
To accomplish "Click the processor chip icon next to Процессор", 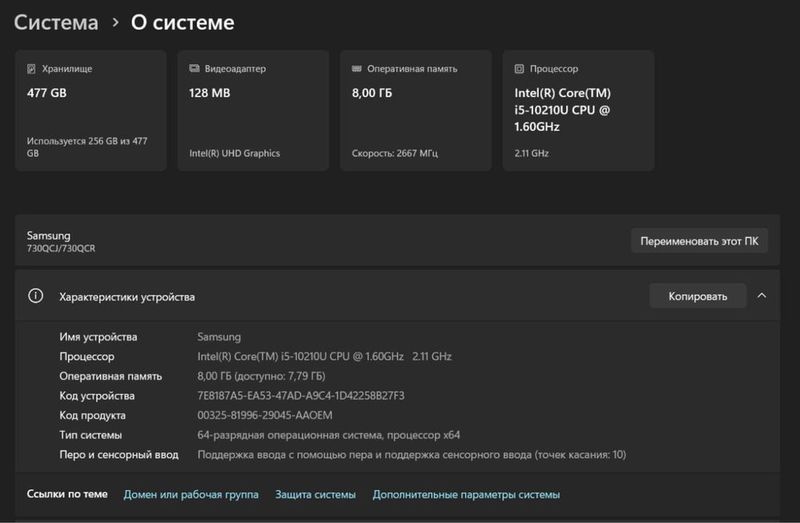I will (519, 68).
